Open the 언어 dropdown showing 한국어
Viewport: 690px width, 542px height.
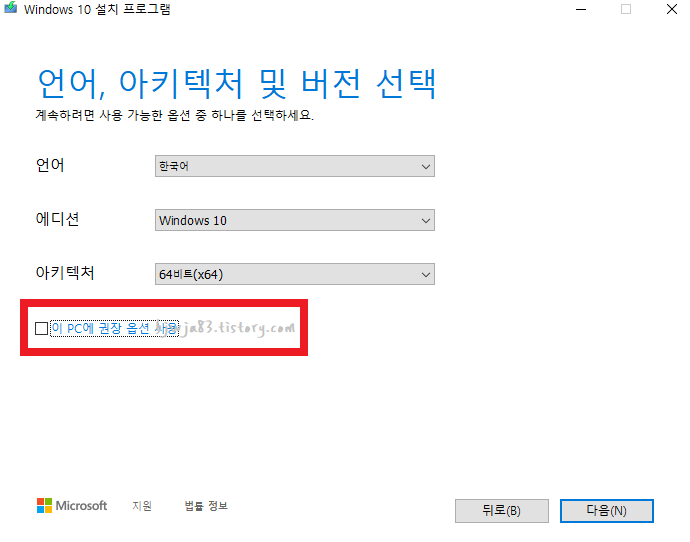point(294,166)
